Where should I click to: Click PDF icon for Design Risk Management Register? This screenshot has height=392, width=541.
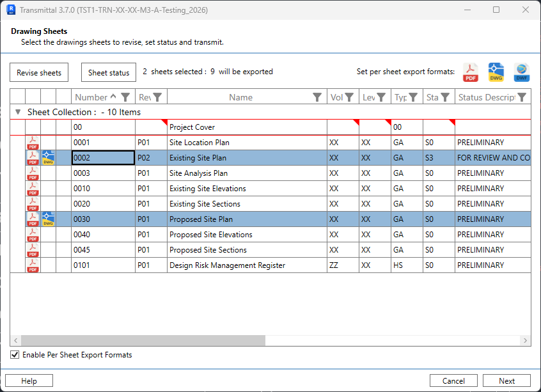pyautogui.click(x=33, y=265)
